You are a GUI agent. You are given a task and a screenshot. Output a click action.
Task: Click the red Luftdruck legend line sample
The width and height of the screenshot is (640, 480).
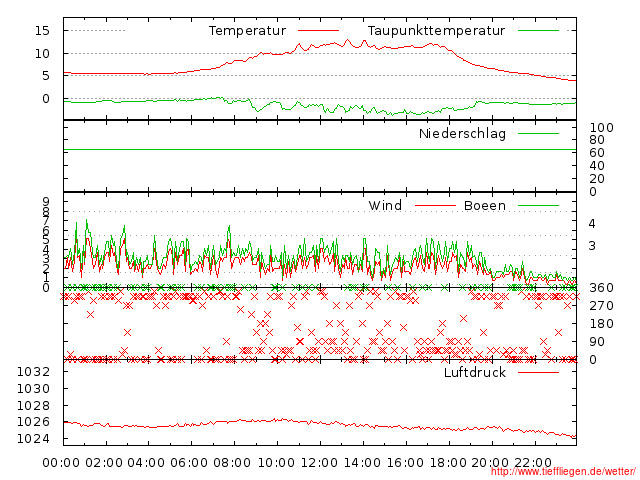(x=538, y=372)
